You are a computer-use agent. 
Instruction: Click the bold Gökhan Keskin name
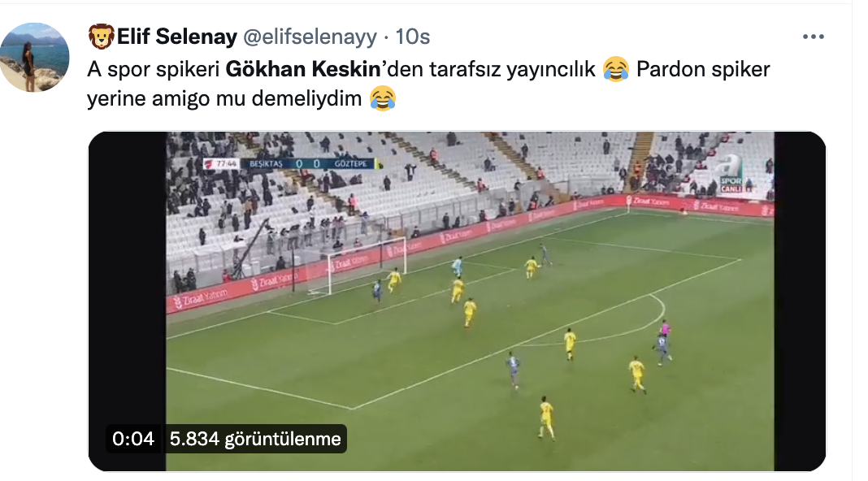pos(303,69)
